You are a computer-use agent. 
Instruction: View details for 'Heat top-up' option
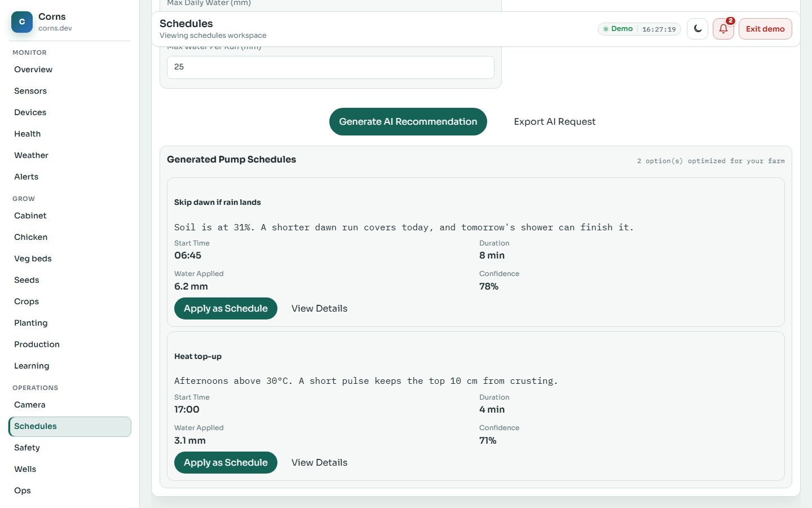319,462
